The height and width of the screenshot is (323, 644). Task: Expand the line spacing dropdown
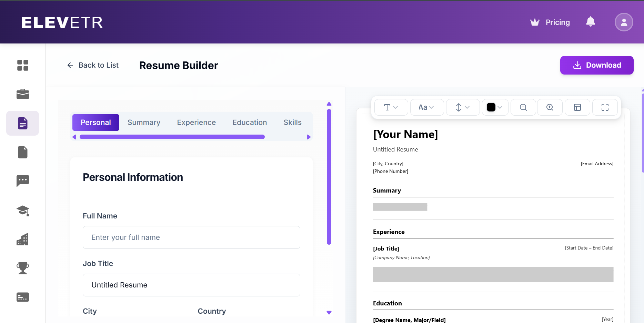click(x=463, y=107)
